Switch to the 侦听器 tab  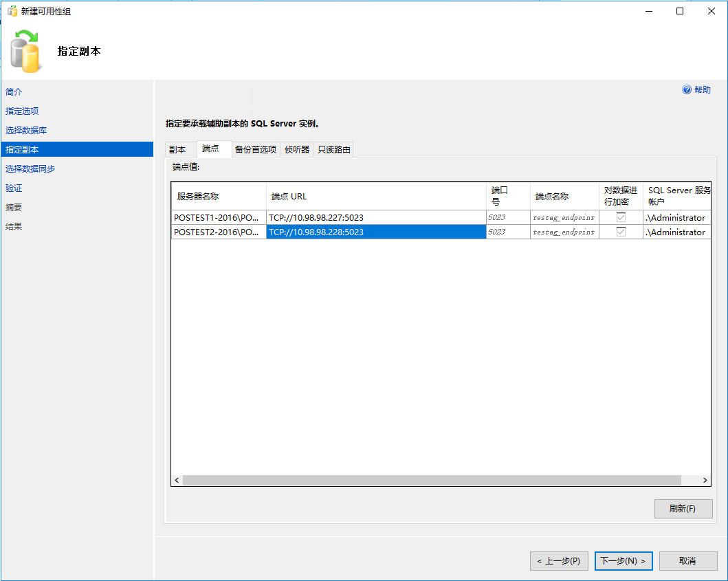[297, 149]
